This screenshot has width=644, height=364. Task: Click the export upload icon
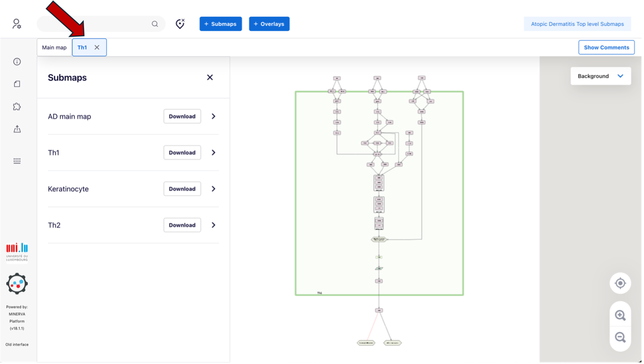click(17, 129)
